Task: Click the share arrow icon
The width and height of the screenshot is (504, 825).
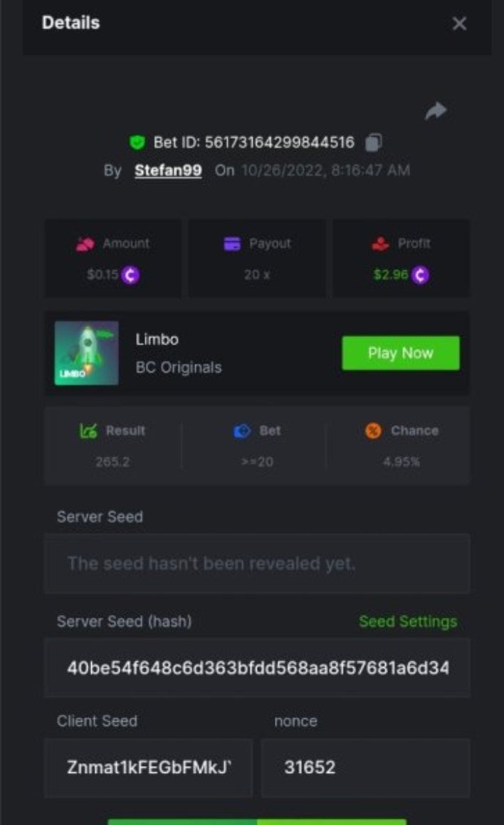Action: point(436,111)
